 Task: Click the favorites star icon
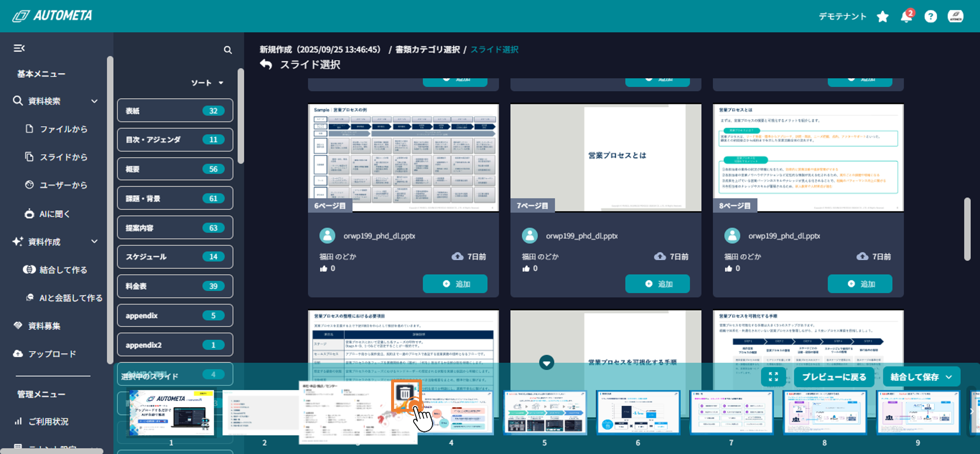(x=882, y=17)
